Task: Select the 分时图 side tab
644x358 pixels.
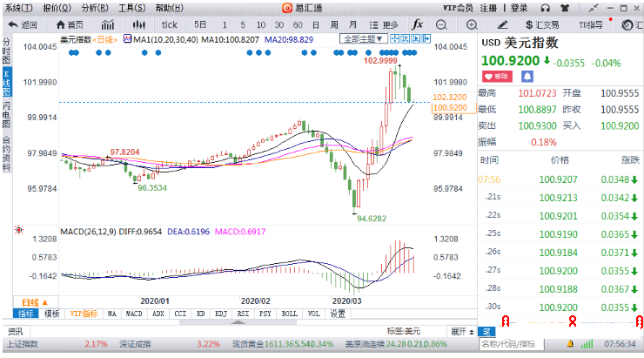Action: [7, 51]
